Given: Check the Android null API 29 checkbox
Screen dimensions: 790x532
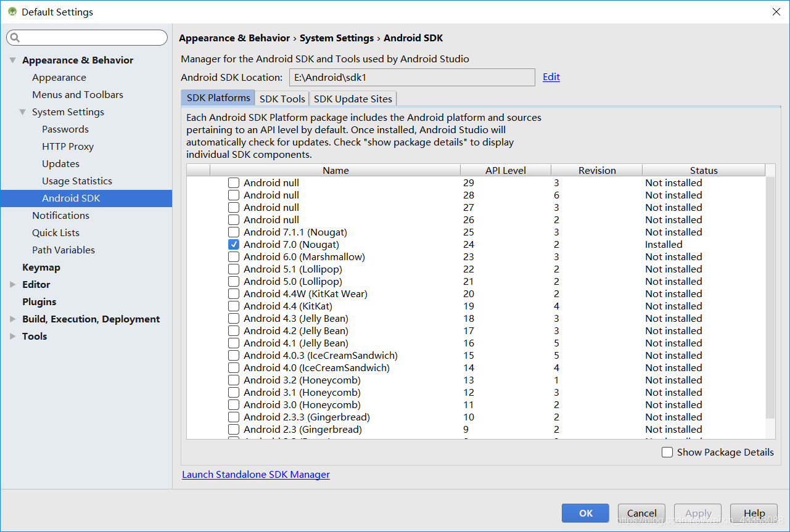Looking at the screenshot, I should pyautogui.click(x=234, y=182).
